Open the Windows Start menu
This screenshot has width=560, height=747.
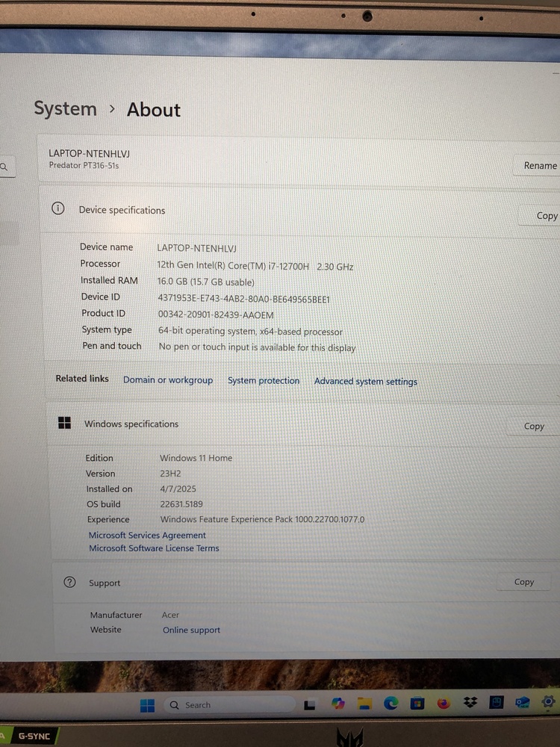(x=147, y=706)
